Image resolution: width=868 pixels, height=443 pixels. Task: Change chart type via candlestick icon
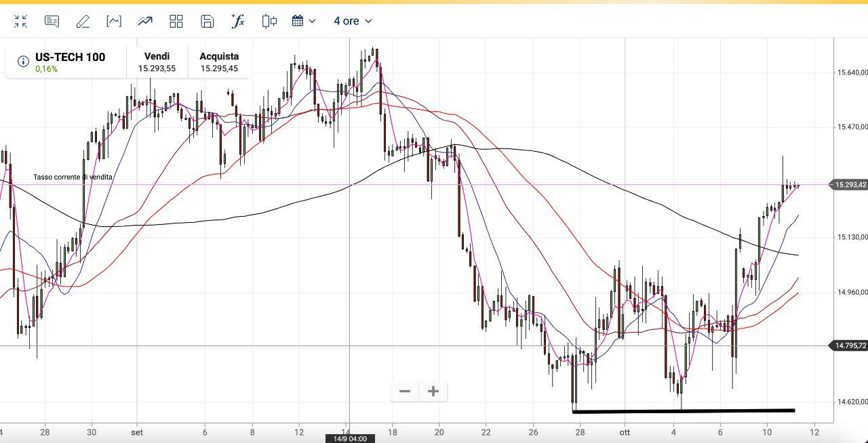[x=269, y=21]
